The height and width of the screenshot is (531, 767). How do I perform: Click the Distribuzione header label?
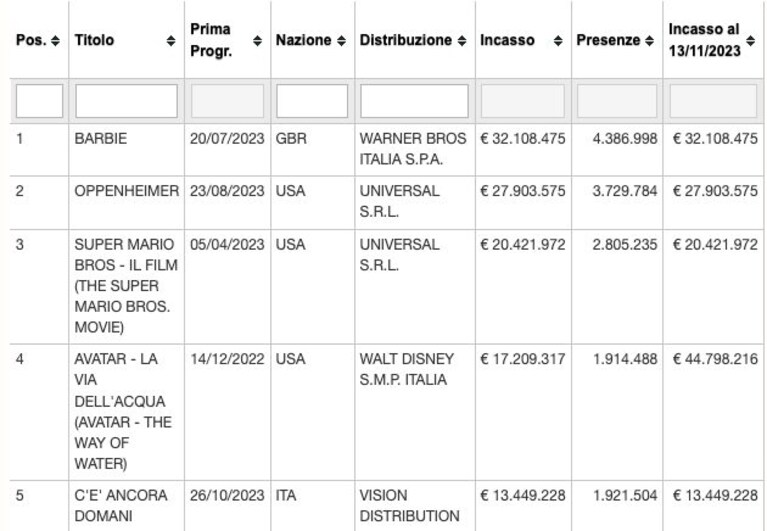(x=406, y=40)
